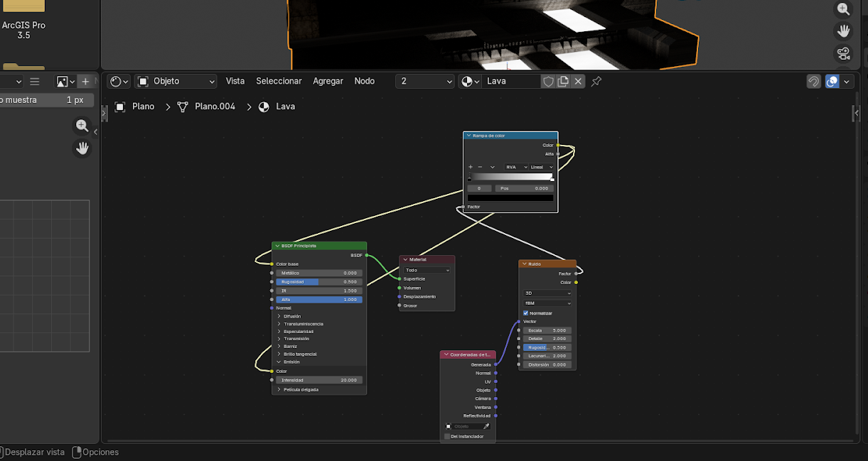The height and width of the screenshot is (461, 868).
Task: Open the Agregar menu
Action: pyautogui.click(x=328, y=82)
